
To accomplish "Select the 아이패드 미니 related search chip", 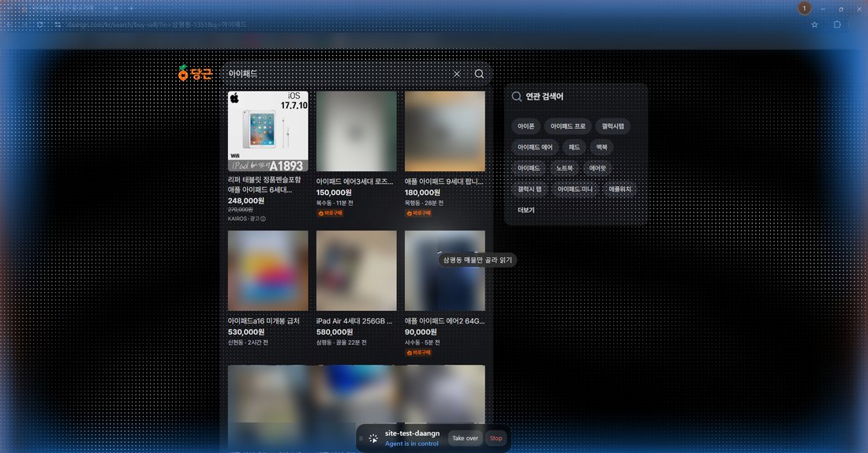I will (574, 189).
